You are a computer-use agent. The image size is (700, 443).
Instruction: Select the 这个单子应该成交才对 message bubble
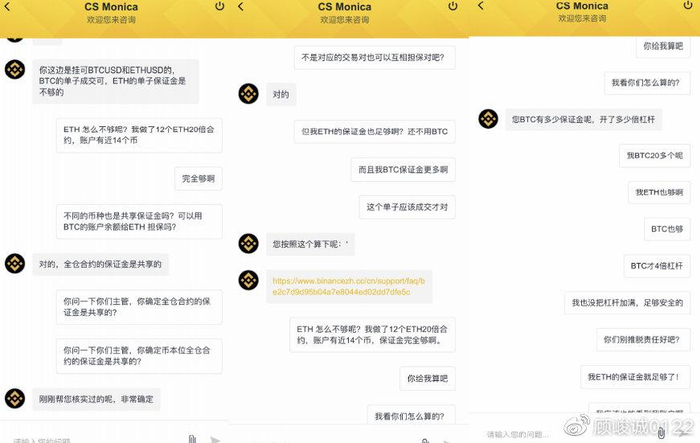click(x=407, y=207)
